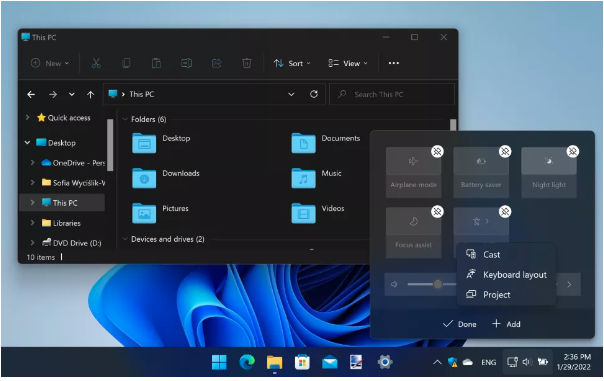The width and height of the screenshot is (604, 381).
Task: Open the Downloads folder
Action: [144, 178]
